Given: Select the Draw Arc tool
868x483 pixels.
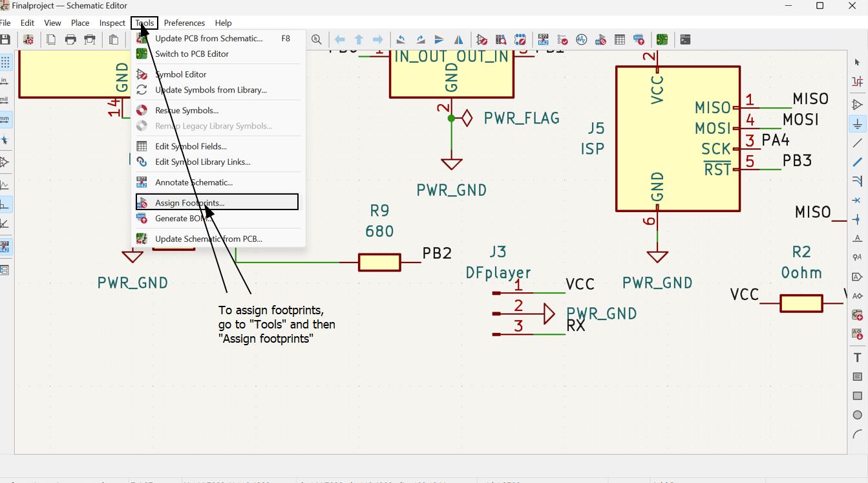Looking at the screenshot, I should coord(858,434).
